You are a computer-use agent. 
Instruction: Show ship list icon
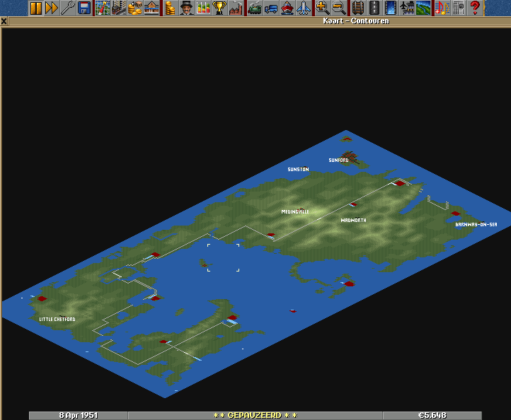[x=287, y=8]
